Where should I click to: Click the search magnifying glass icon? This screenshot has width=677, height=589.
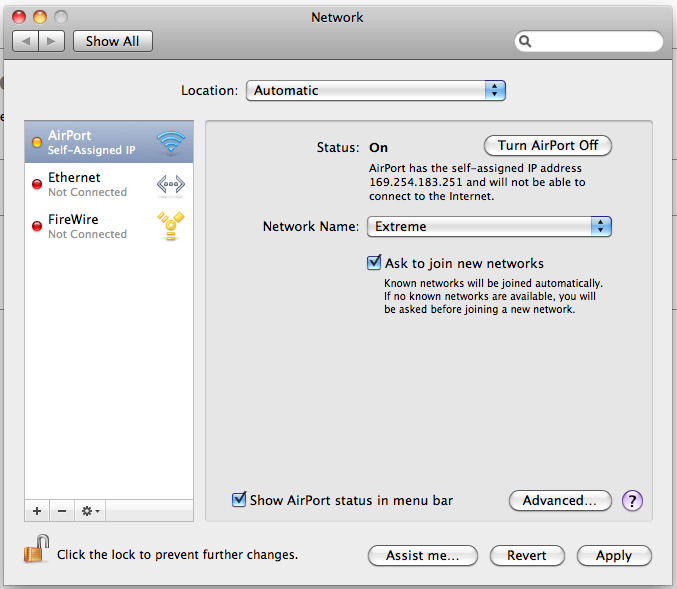[525, 41]
